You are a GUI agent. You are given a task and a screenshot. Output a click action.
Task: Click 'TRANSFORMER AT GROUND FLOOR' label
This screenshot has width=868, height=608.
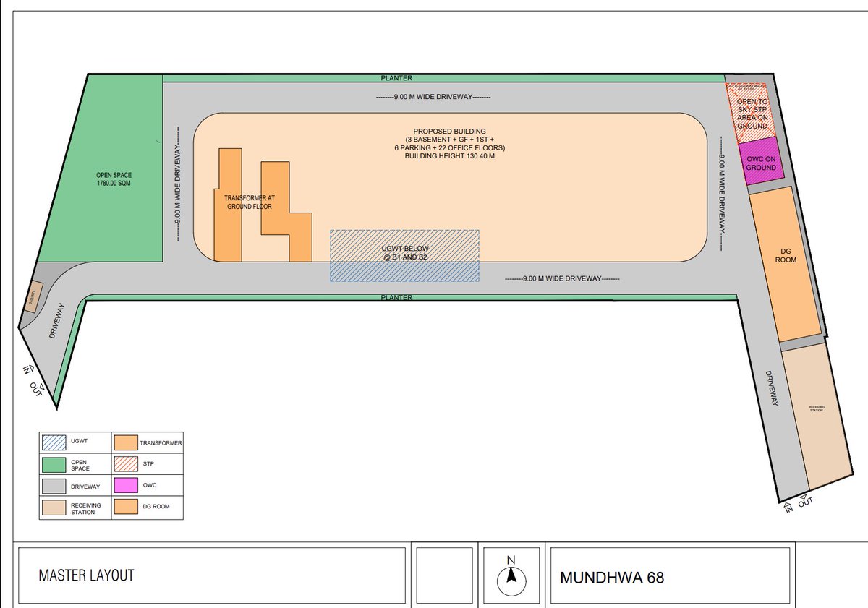249,202
